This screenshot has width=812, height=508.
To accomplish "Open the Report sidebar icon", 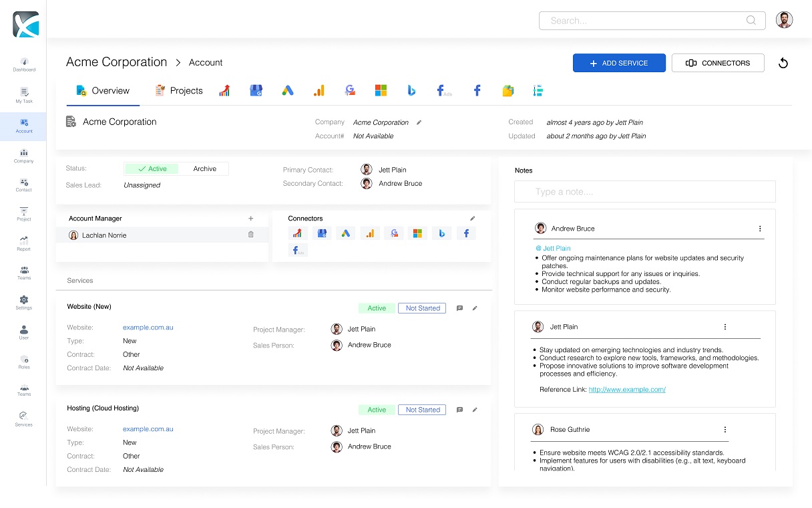I will [24, 242].
